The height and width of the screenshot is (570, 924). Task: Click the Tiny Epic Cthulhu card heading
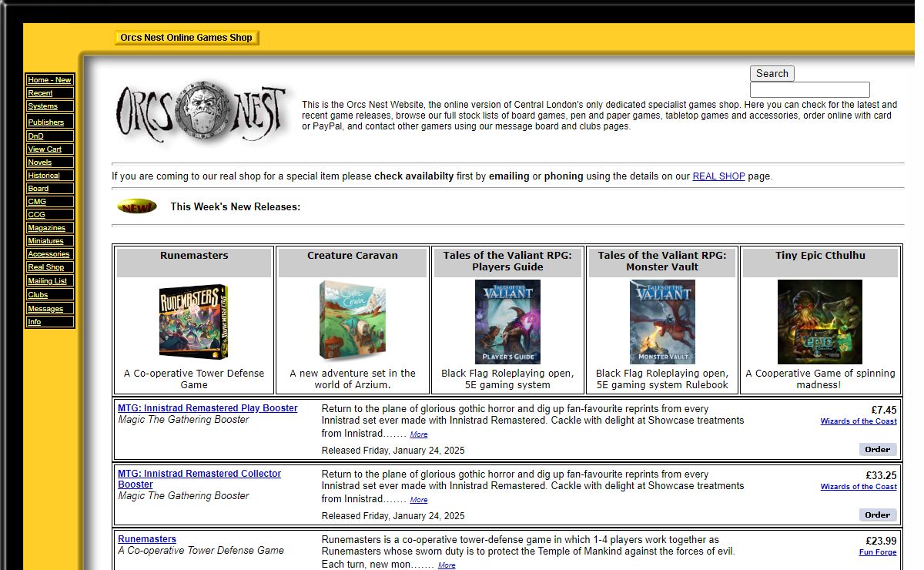point(820,256)
